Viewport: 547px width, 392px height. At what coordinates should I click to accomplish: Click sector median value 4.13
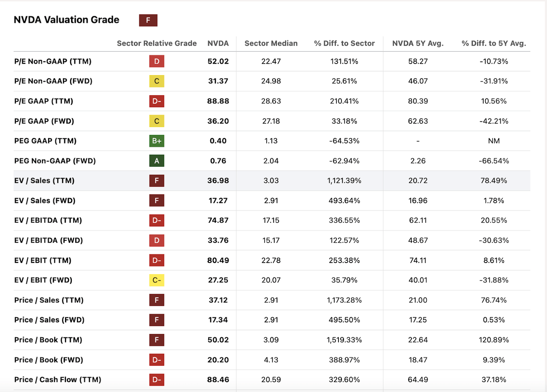pos(271,360)
